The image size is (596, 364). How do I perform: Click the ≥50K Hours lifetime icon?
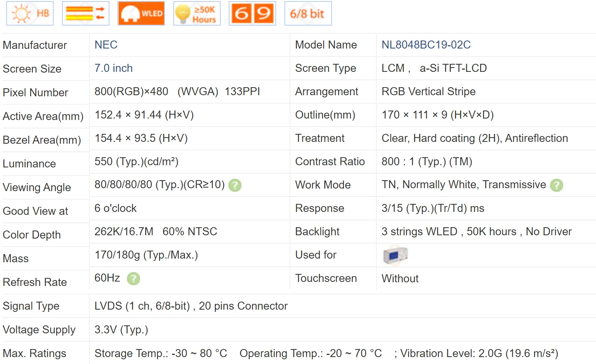tap(197, 13)
